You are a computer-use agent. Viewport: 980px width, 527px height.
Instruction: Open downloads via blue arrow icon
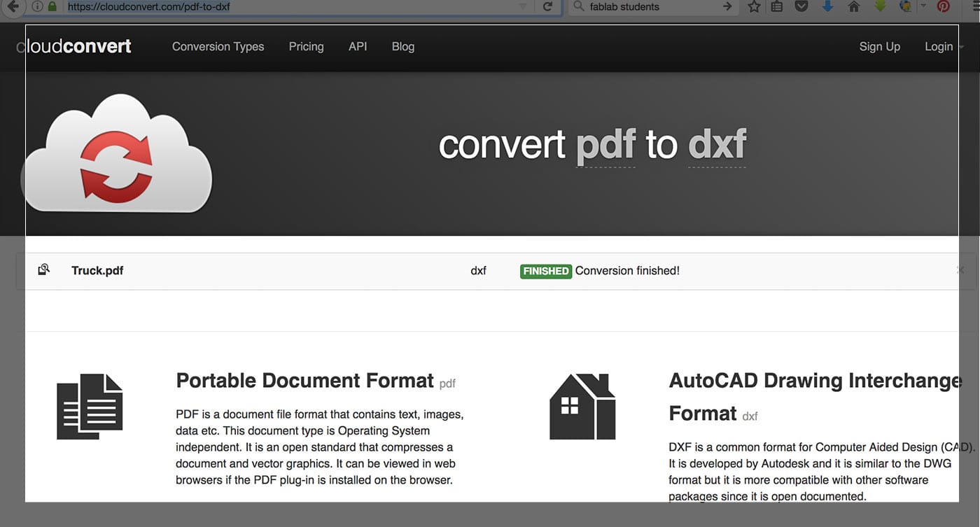(x=827, y=6)
